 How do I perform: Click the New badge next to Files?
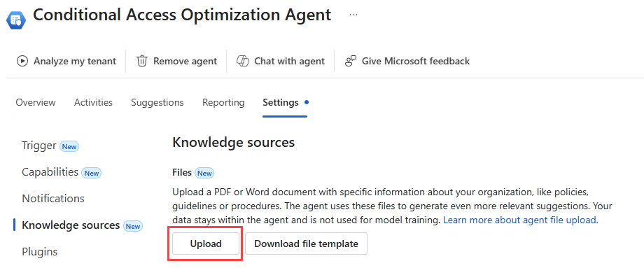204,174
